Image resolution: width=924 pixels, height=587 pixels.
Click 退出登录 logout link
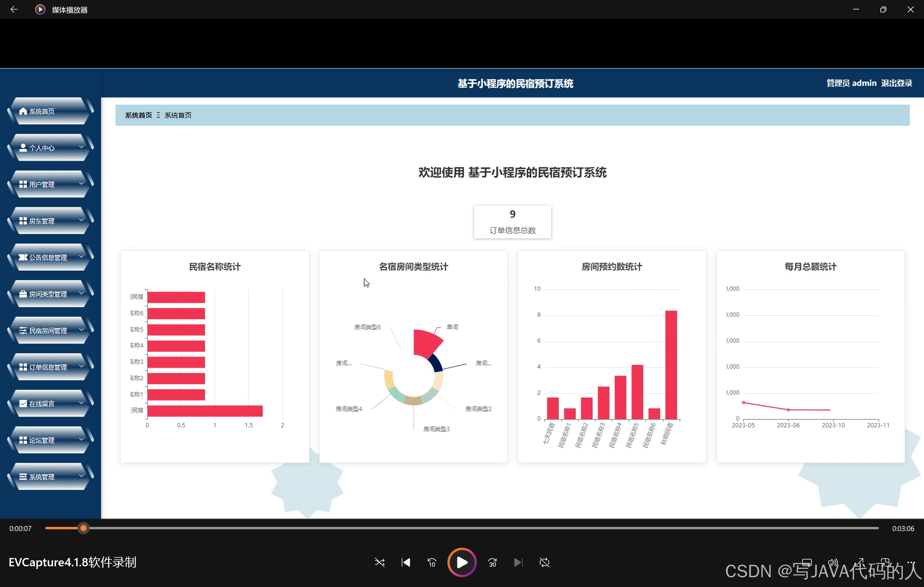click(896, 83)
